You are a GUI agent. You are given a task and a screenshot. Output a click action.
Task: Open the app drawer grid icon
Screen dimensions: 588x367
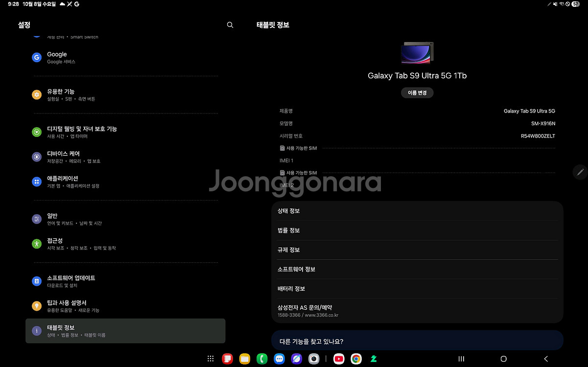[211, 359]
